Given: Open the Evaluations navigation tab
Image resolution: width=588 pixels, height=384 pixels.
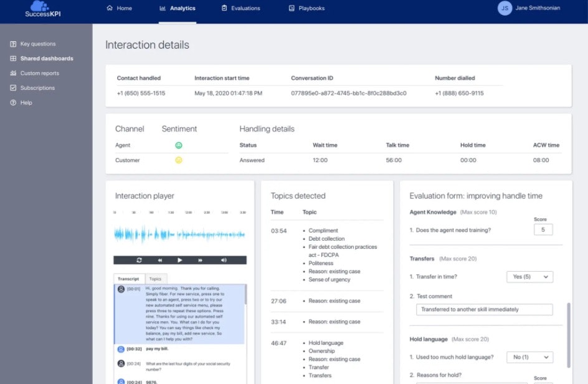Looking at the screenshot, I should (240, 9).
